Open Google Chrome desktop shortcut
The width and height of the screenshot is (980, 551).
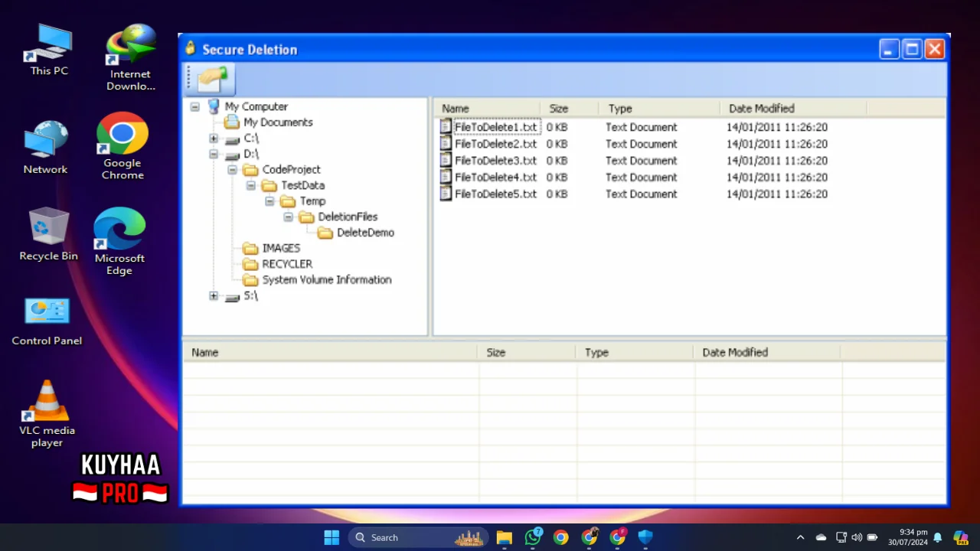[x=122, y=147]
